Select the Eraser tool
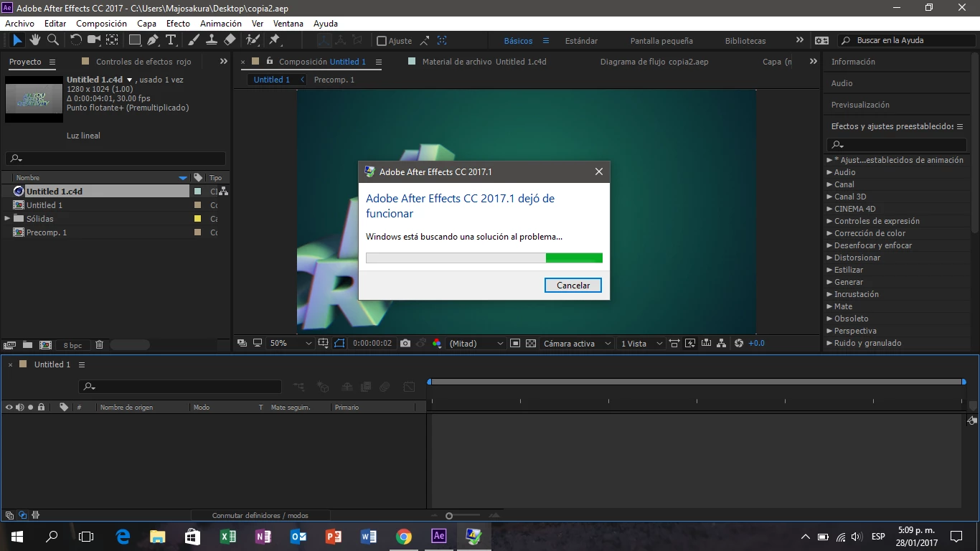Viewport: 980px width, 551px height. pyautogui.click(x=230, y=40)
